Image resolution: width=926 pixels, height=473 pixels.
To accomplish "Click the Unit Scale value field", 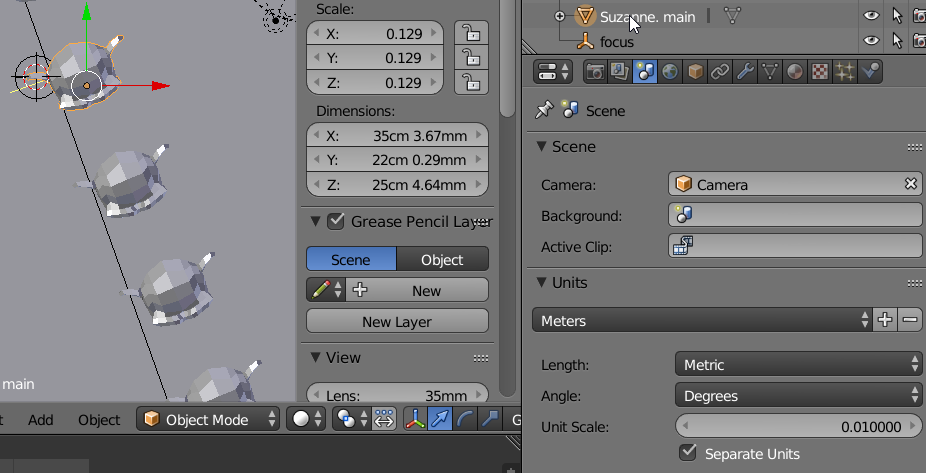I will [x=798, y=426].
